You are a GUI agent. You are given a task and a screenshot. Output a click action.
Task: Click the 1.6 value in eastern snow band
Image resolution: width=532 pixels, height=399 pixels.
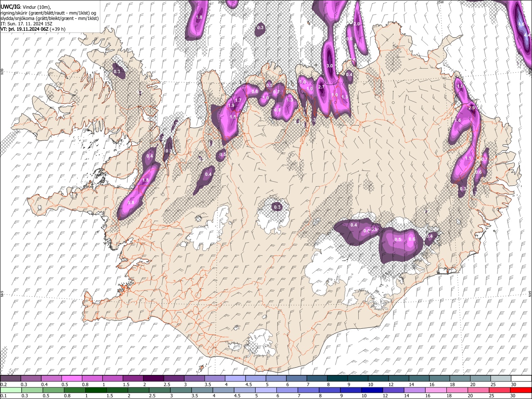458,120
